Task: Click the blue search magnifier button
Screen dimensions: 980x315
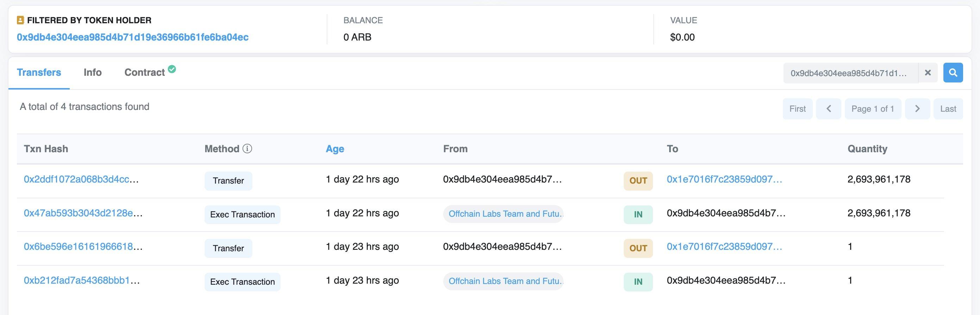Action: point(953,73)
